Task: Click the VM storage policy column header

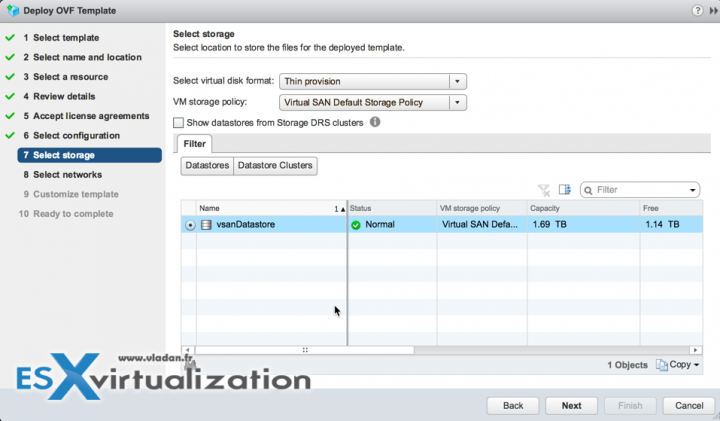Action: [x=482, y=208]
